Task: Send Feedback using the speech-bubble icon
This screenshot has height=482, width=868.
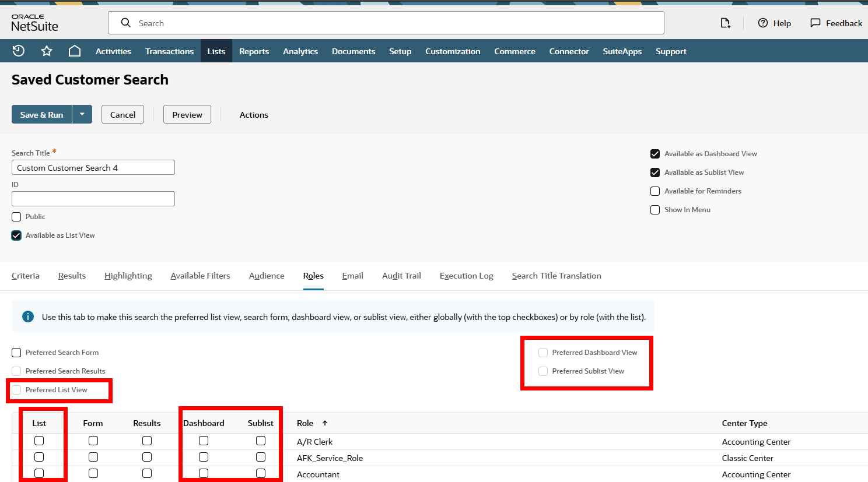Action: tap(815, 23)
